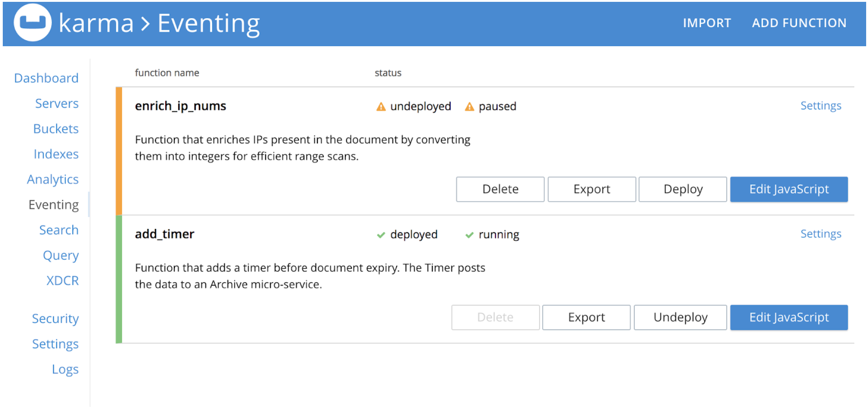868x407 pixels.
Task: Export the add_timer function
Action: pos(586,317)
